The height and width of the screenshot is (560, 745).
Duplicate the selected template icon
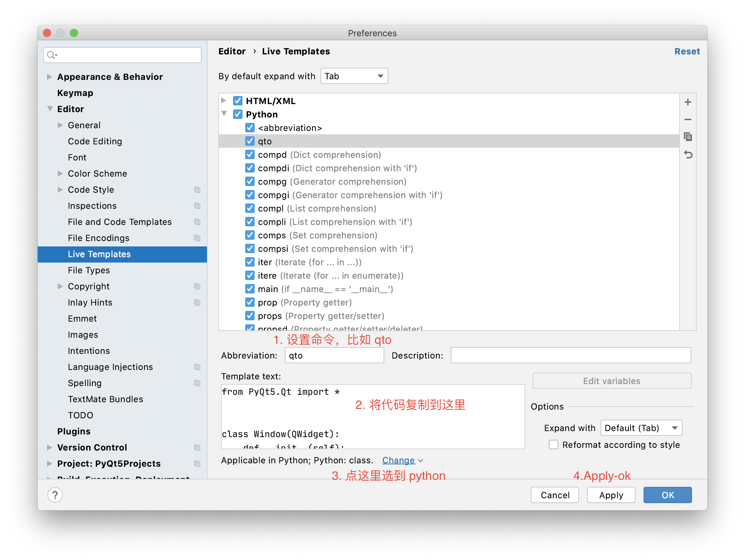point(688,137)
